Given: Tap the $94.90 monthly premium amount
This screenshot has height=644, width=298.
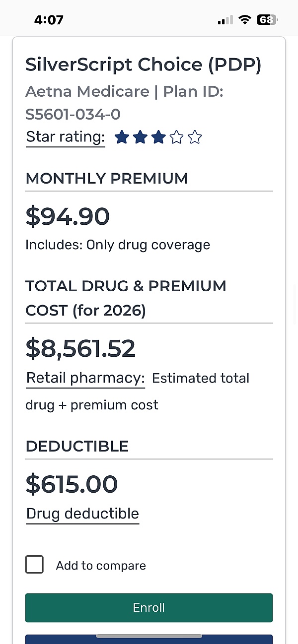Looking at the screenshot, I should point(68,216).
